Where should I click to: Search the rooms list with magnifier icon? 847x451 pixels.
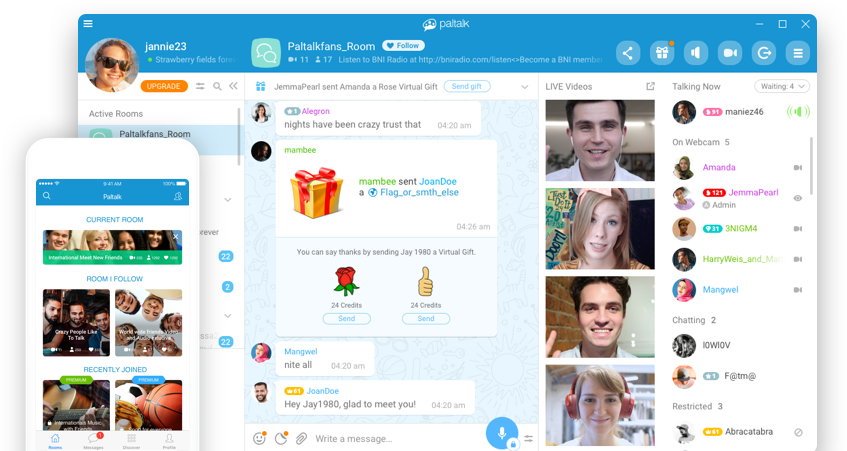pos(217,87)
